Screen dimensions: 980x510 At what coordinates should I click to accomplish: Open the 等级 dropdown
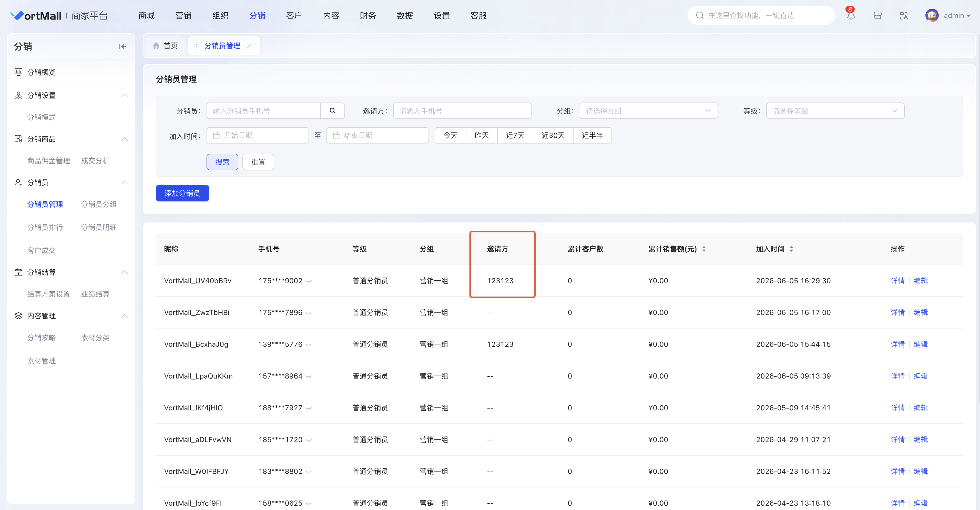coord(835,111)
